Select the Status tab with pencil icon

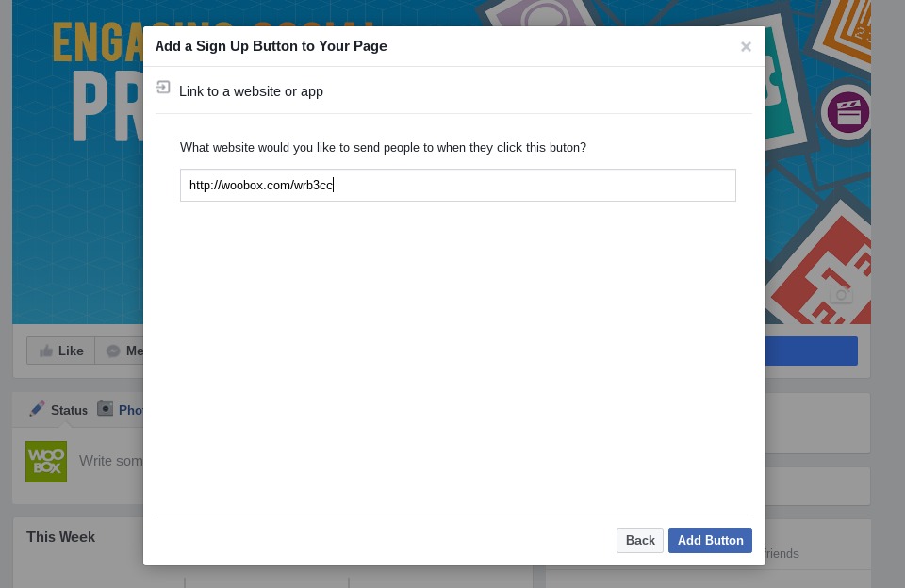click(x=58, y=410)
